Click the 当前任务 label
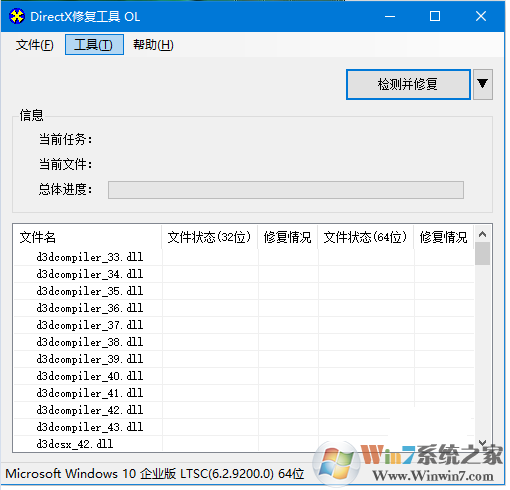The image size is (510, 490). pos(65,139)
